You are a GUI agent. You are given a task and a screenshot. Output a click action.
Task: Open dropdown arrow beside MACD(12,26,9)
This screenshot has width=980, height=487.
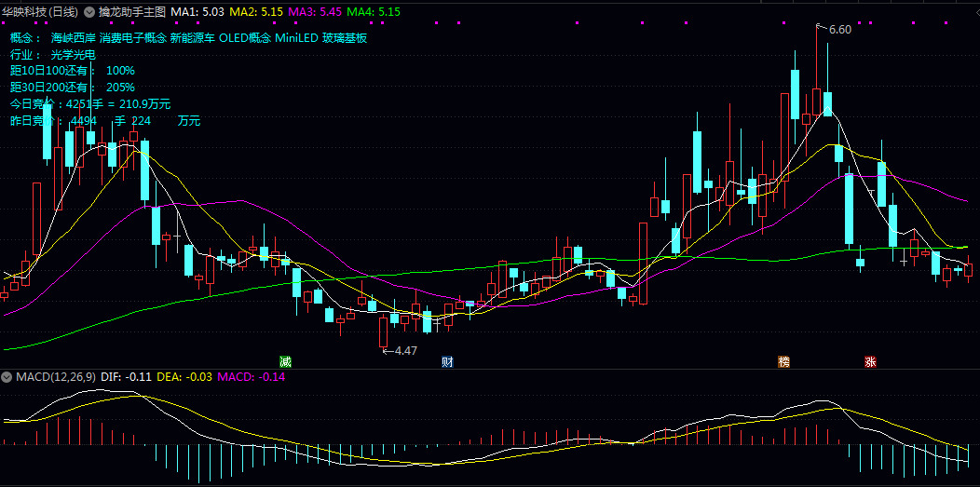7,377
